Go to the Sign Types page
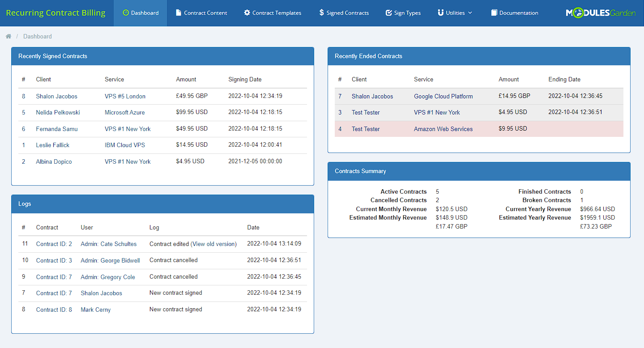 coord(407,13)
